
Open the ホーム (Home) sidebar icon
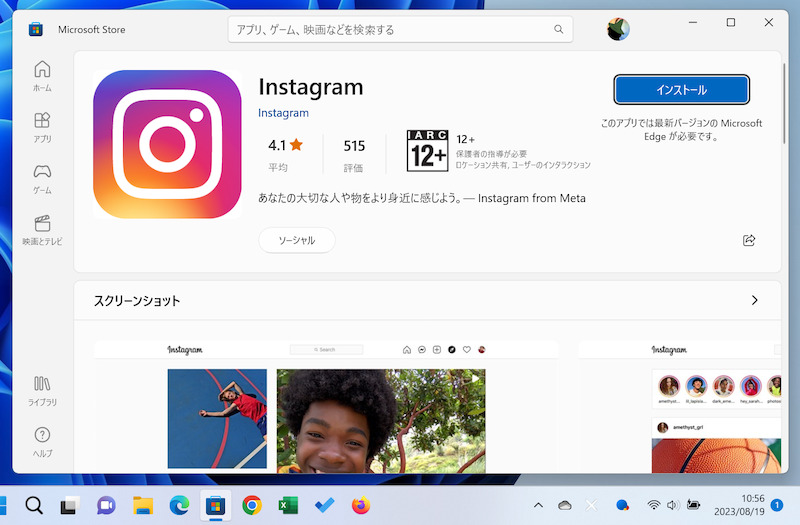point(42,75)
